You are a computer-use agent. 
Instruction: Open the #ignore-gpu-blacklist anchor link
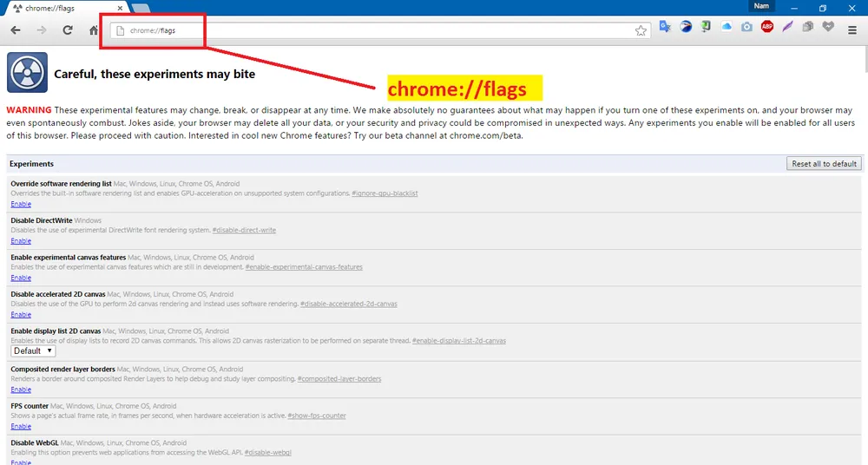pyautogui.click(x=385, y=193)
